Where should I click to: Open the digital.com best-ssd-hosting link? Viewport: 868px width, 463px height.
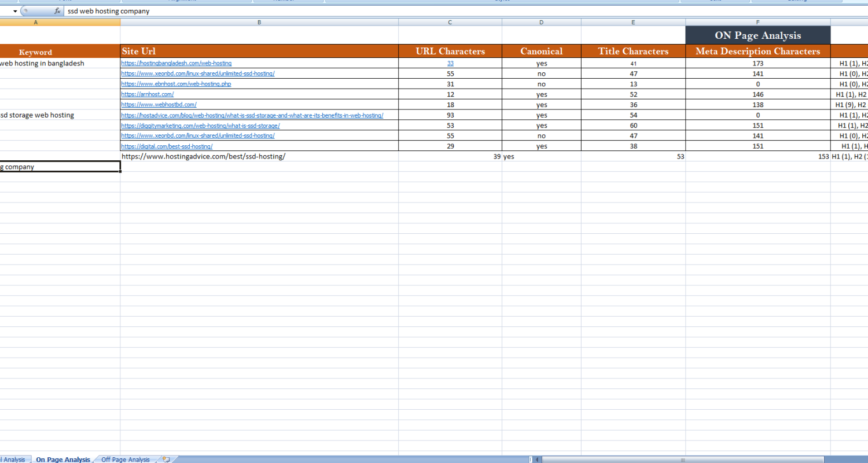[x=167, y=146]
